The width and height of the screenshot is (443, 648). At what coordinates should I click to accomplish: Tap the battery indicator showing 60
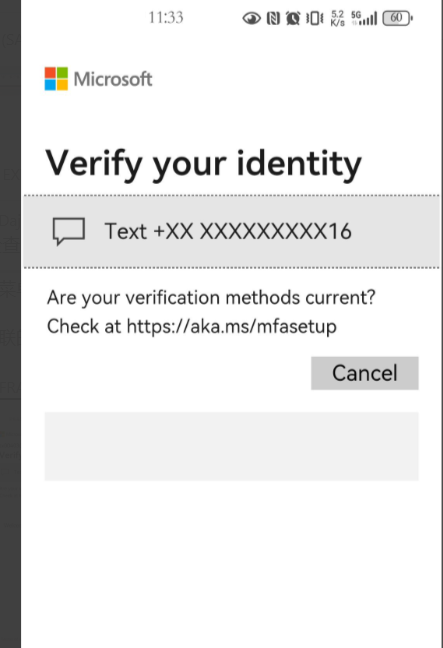click(x=398, y=18)
